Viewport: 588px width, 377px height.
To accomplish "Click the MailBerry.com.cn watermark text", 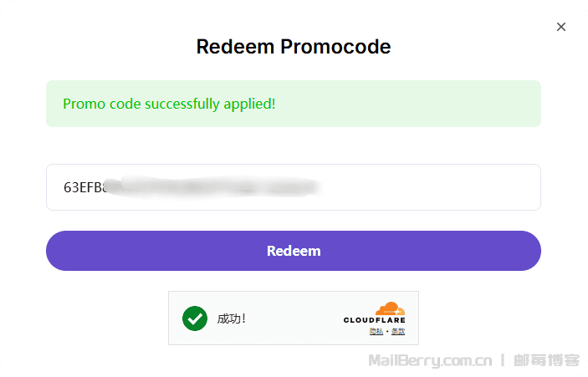I will pos(430,361).
